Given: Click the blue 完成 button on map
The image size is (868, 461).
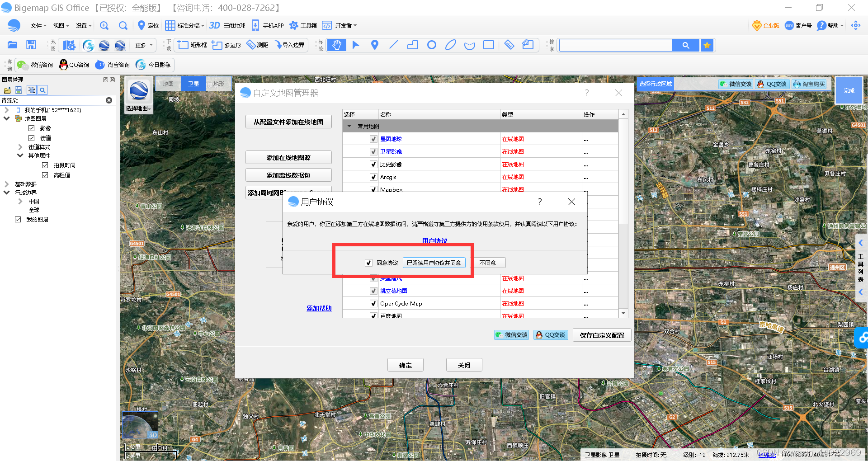Looking at the screenshot, I should [849, 91].
